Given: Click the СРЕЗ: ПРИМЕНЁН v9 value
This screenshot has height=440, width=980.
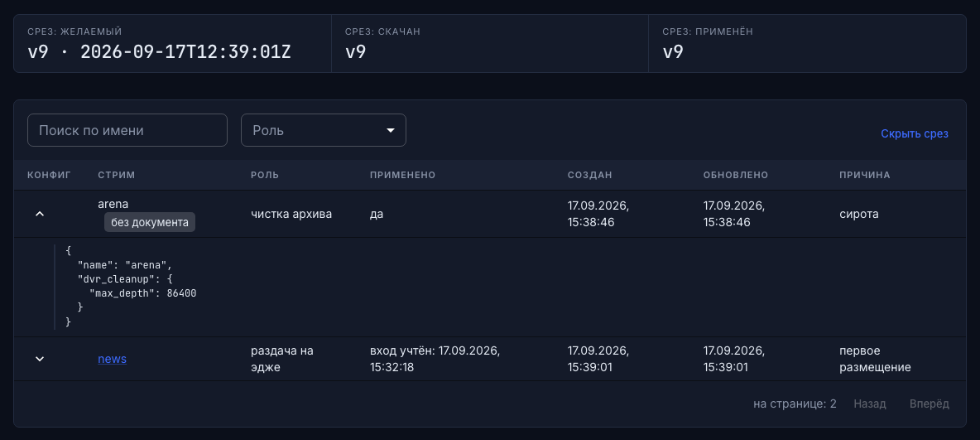Looking at the screenshot, I should (x=673, y=51).
